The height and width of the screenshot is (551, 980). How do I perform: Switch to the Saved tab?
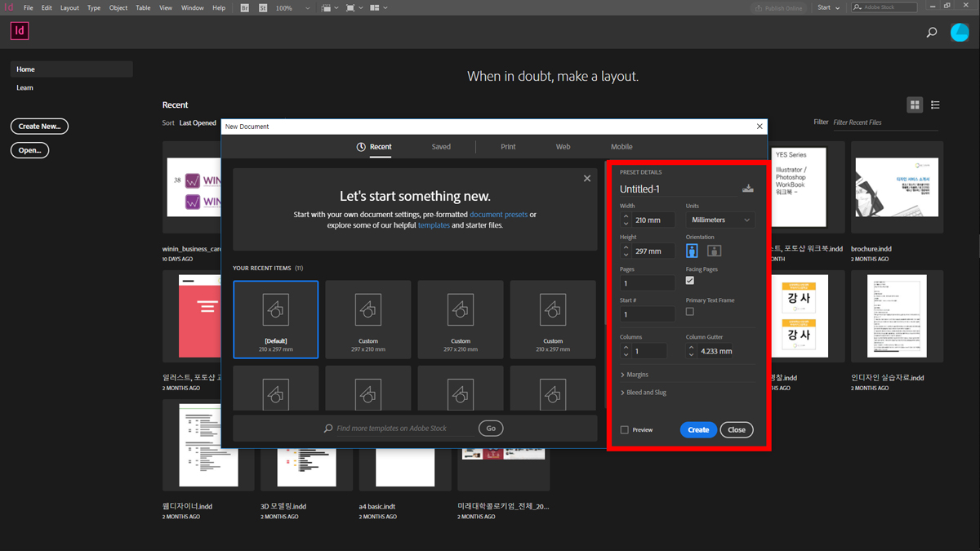click(x=441, y=147)
